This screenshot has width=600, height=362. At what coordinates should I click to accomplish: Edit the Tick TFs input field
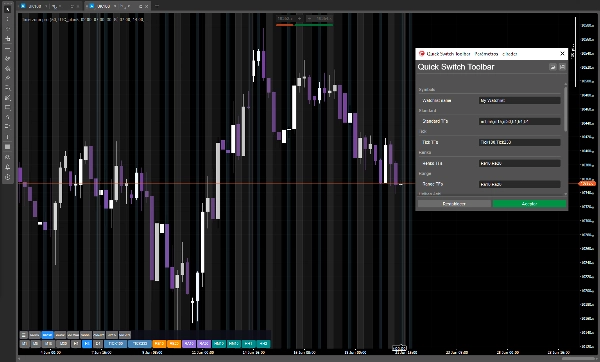point(520,142)
